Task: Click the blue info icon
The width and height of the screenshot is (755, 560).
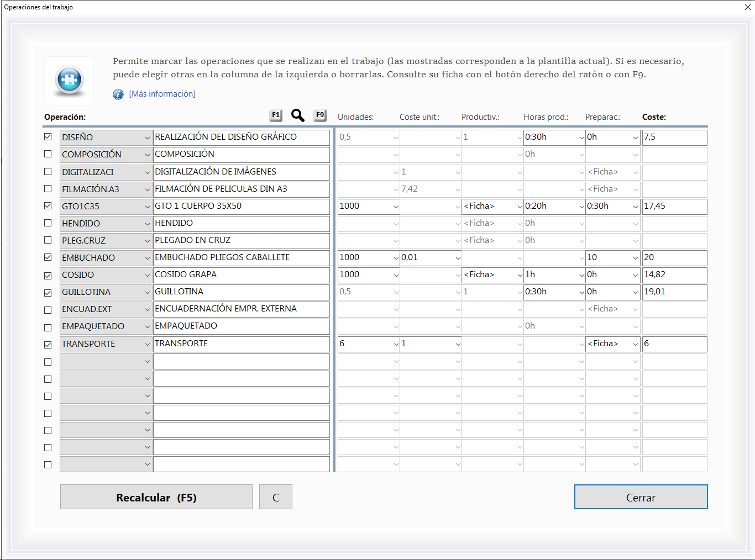Action: [118, 94]
